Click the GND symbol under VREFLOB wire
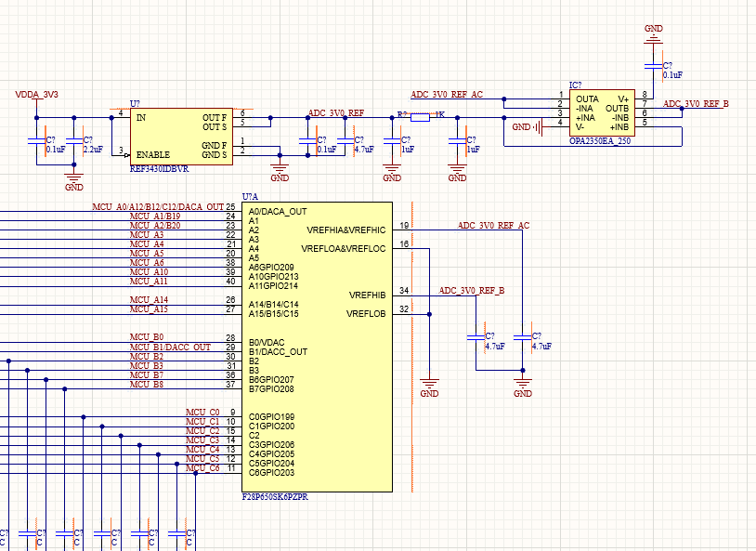The width and height of the screenshot is (756, 551). (429, 387)
